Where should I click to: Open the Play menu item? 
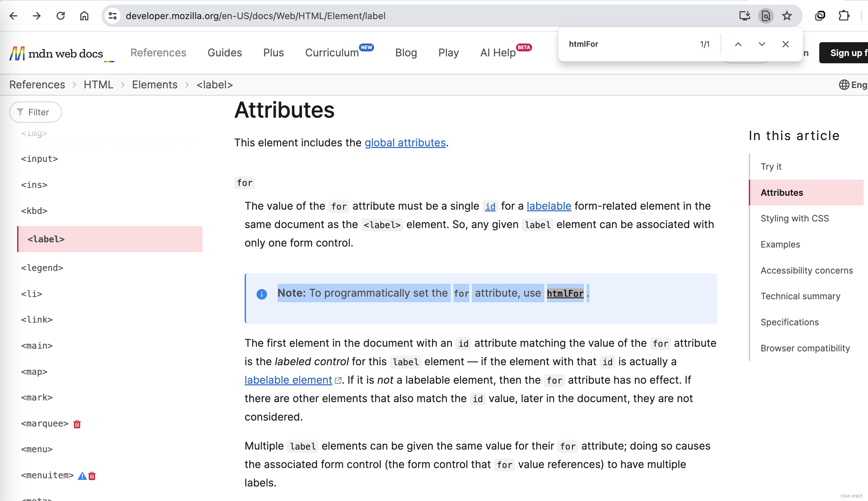[x=448, y=53]
